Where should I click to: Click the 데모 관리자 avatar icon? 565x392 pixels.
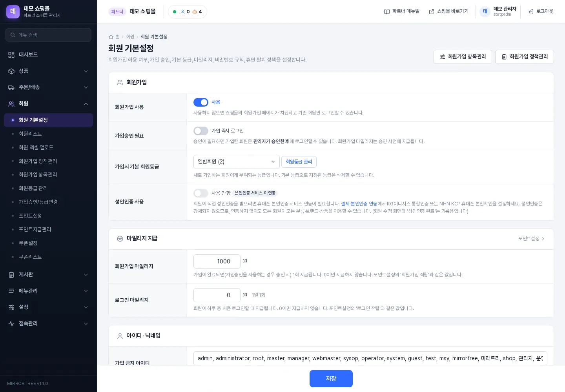[x=485, y=11]
